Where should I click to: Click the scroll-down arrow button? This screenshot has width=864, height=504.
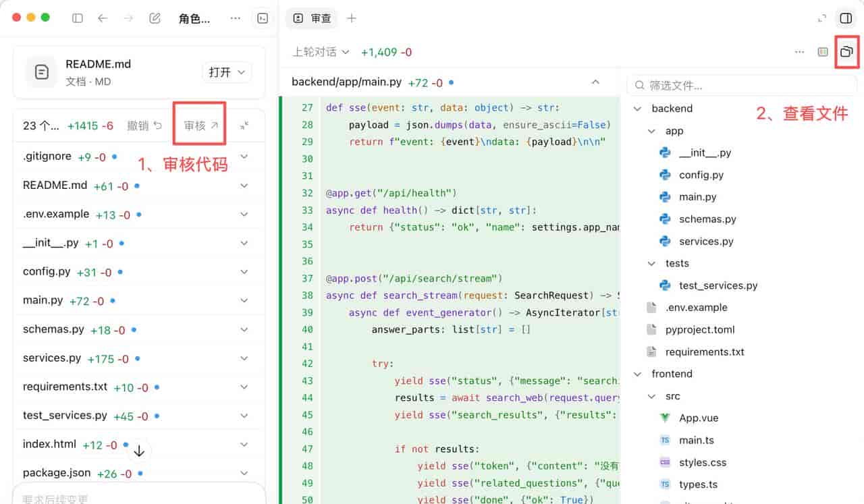[x=139, y=451]
